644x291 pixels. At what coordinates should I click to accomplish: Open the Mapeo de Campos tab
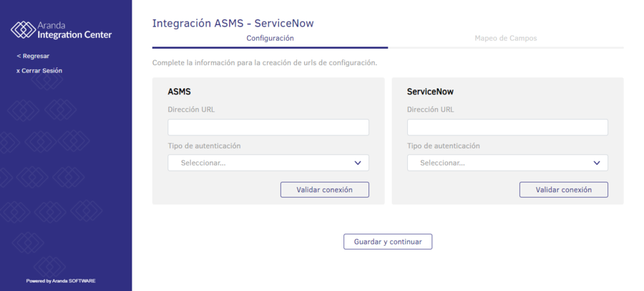(506, 38)
